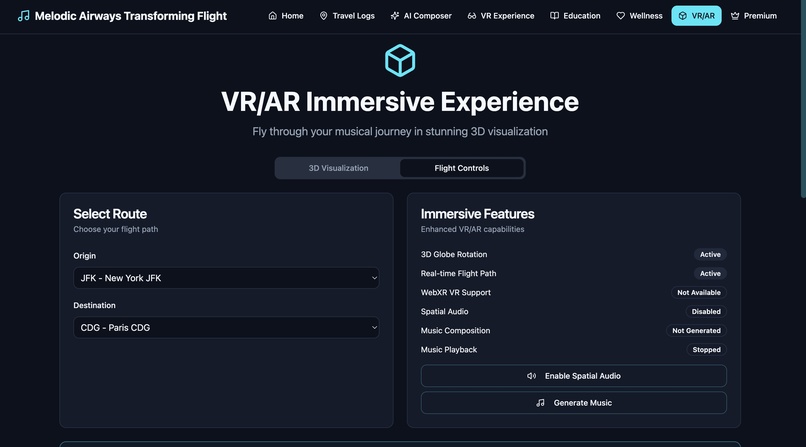
Task: Click the Home house icon
Action: pos(272,16)
